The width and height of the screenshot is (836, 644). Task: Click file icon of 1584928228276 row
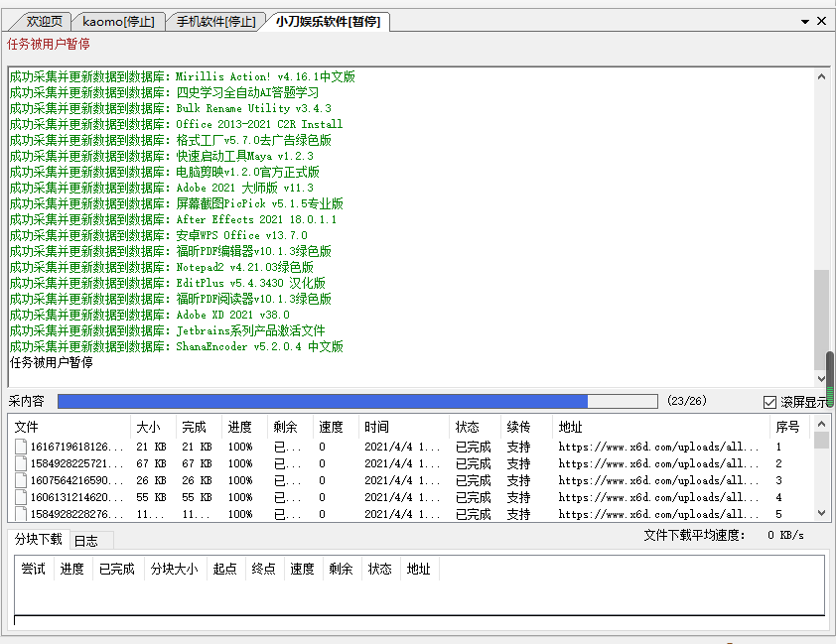pyautogui.click(x=21, y=514)
